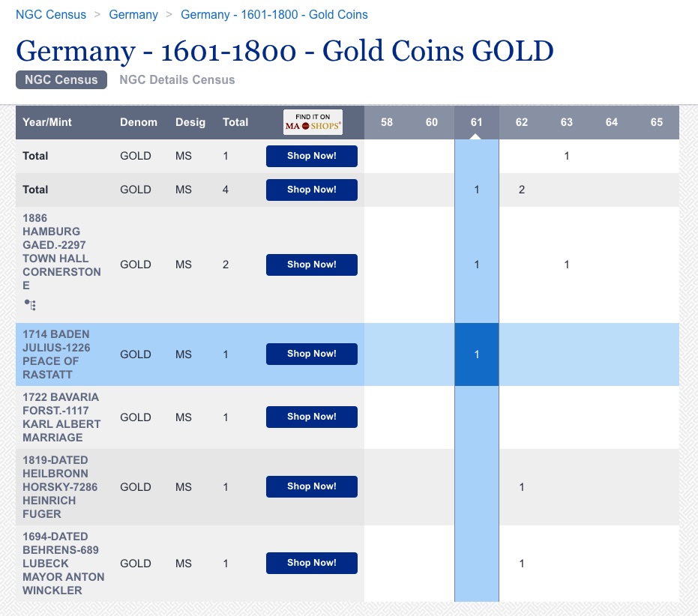Click Shop Now for 1886 Hamburg Town Hall

312,265
